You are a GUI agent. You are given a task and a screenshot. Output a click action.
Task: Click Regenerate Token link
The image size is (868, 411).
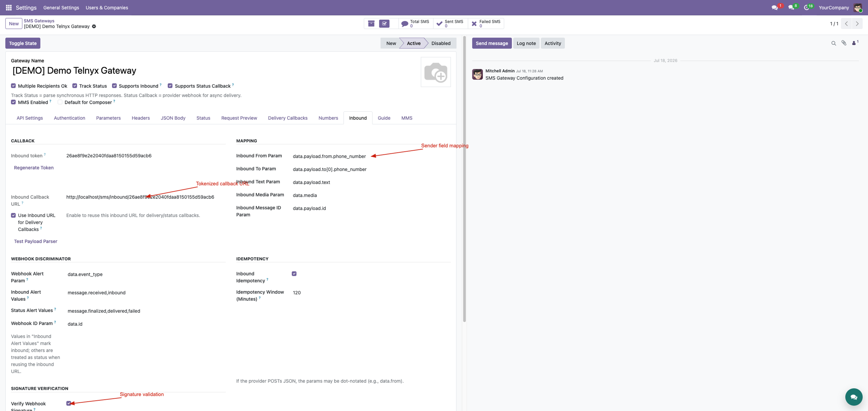click(x=34, y=168)
